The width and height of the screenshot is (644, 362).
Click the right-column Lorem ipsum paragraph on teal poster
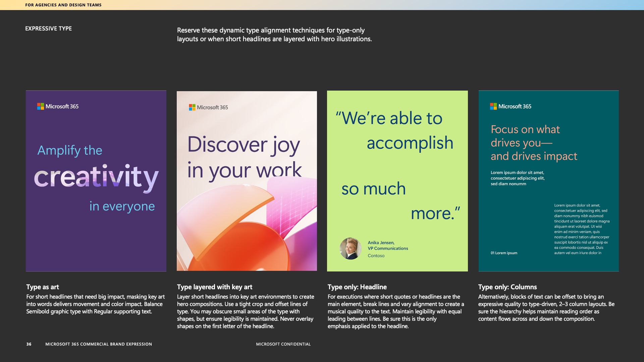(582, 229)
